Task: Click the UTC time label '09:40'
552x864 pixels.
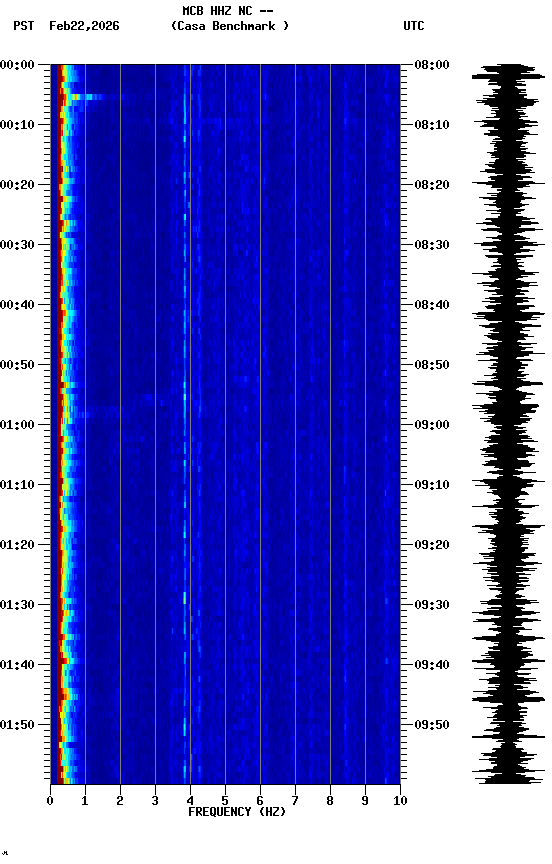Action: pos(432,666)
